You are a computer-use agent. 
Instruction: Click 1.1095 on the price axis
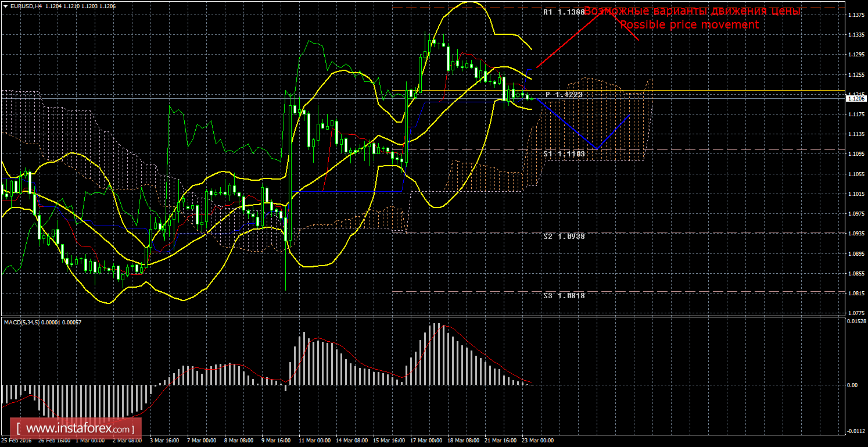pyautogui.click(x=856, y=154)
